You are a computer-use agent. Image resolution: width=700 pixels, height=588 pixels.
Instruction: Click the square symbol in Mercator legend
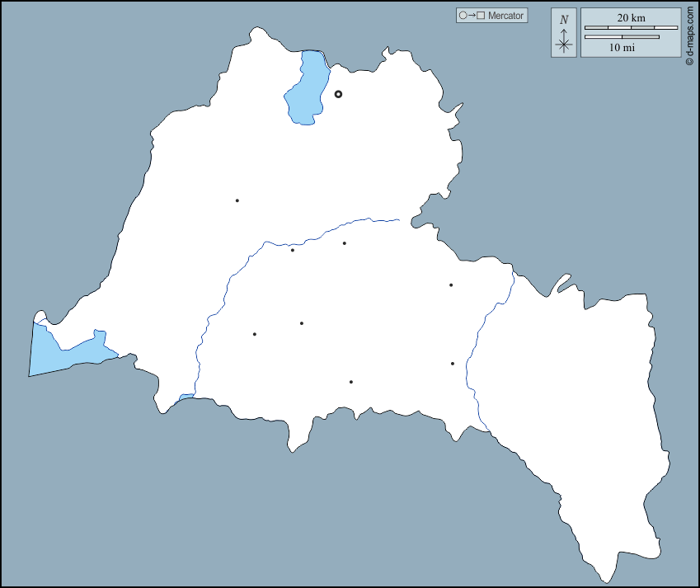pos(481,16)
